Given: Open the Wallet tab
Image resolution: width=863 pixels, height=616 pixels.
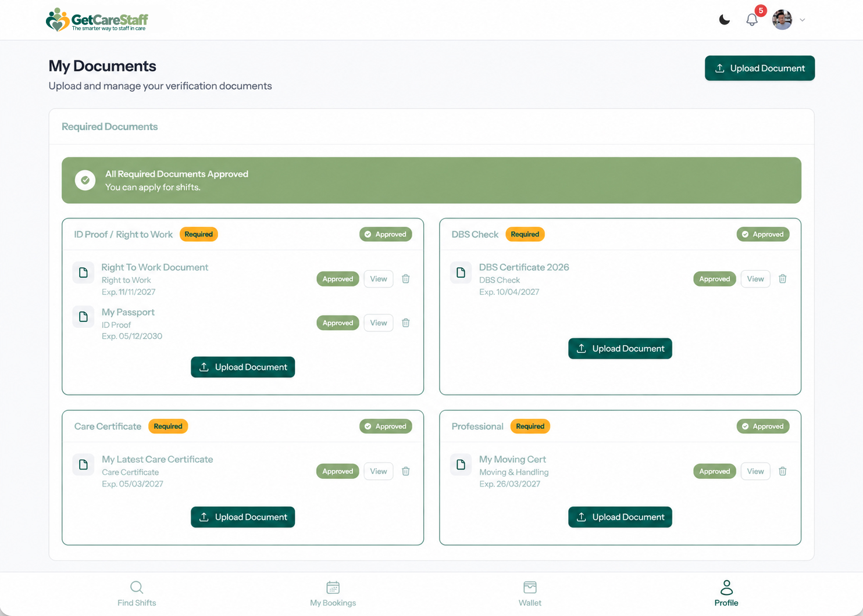Looking at the screenshot, I should click(530, 594).
